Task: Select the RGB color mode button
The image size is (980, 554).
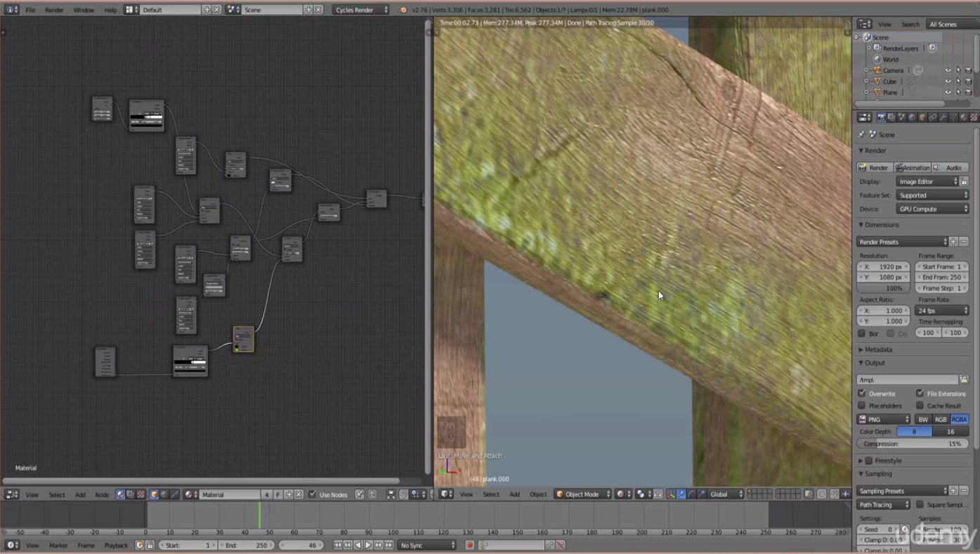Action: tap(941, 420)
